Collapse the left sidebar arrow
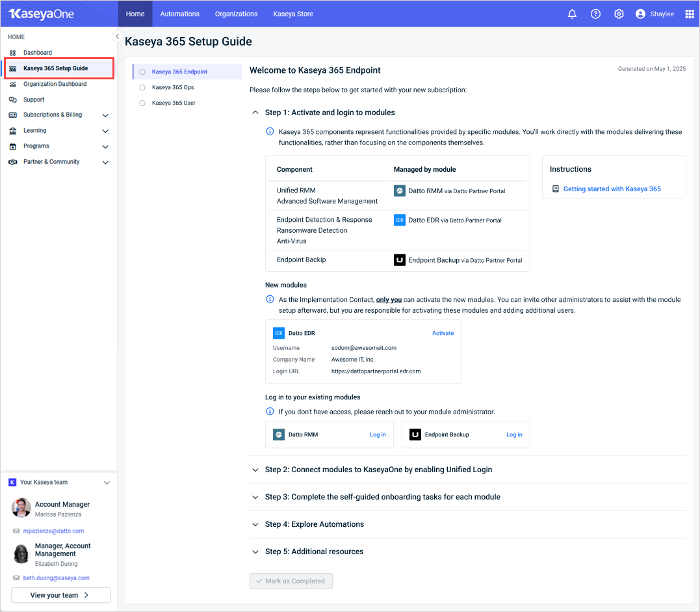 [117, 36]
